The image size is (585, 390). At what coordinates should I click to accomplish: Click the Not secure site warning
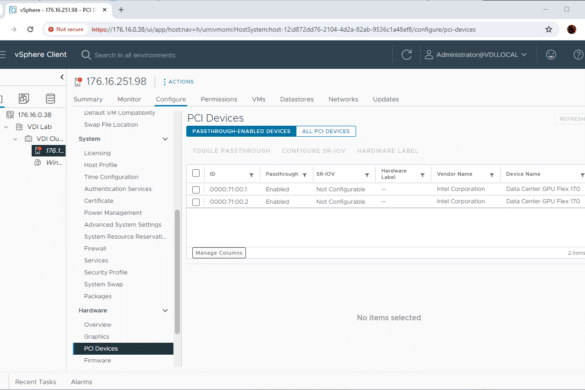click(x=66, y=29)
